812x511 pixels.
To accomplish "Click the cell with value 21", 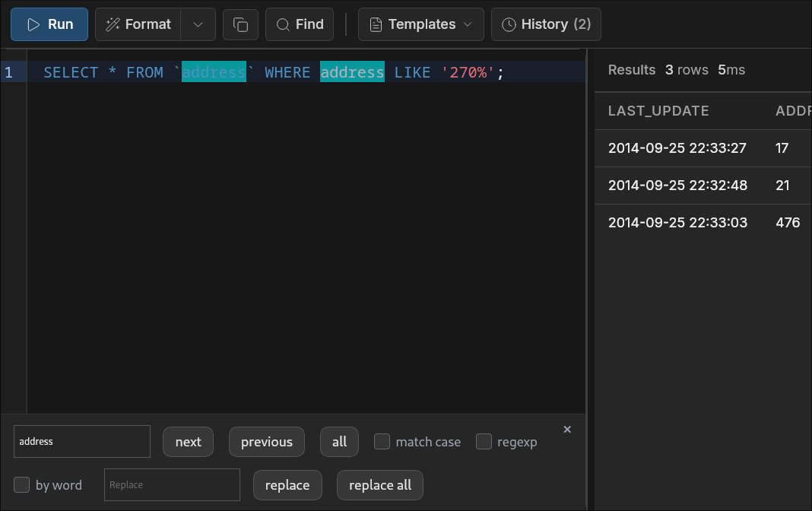I will (782, 186).
